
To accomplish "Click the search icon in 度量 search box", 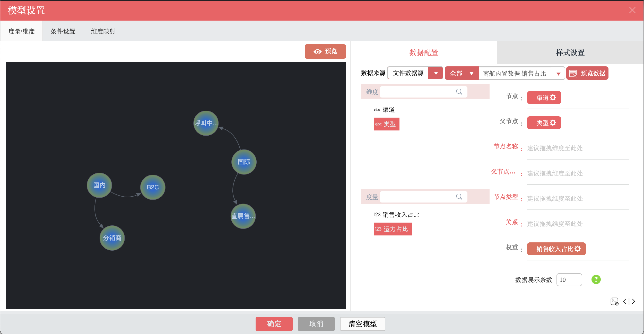I will (459, 197).
